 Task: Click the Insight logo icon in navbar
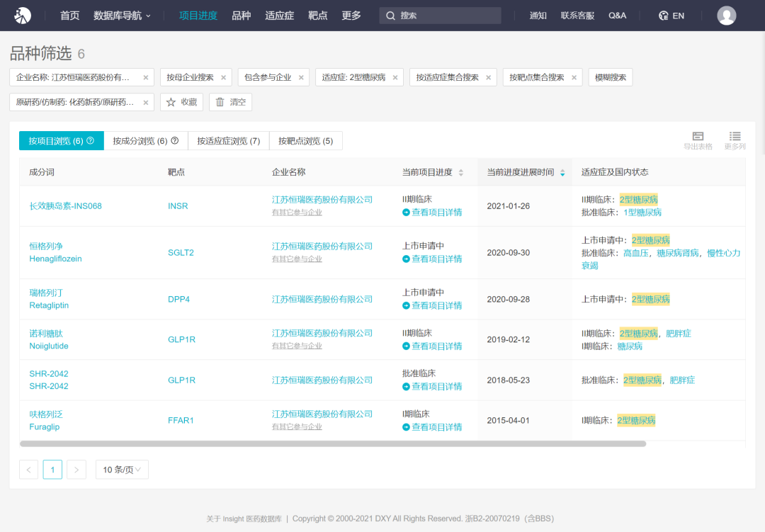[x=23, y=16]
